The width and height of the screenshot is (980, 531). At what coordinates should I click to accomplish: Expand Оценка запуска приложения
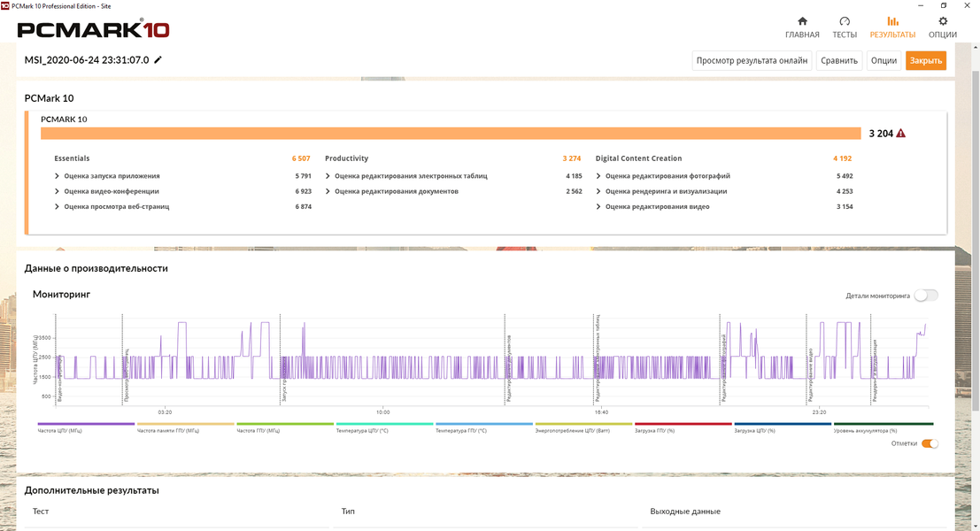[x=57, y=176]
